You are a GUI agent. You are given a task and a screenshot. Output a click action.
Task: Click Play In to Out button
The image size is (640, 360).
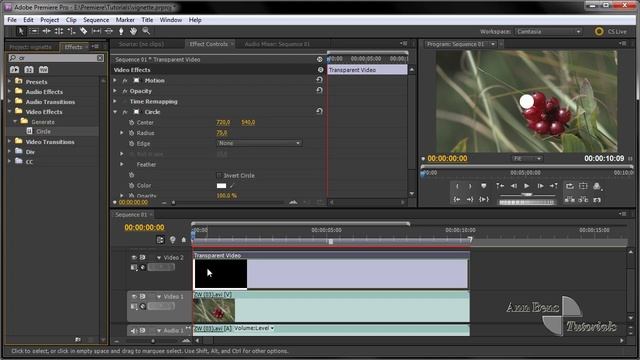click(484, 200)
